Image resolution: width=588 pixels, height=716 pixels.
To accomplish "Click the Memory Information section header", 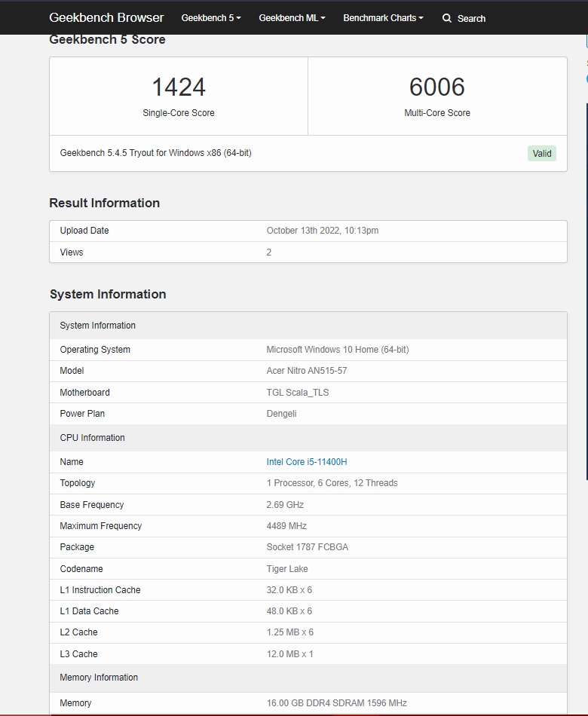I will coord(99,678).
